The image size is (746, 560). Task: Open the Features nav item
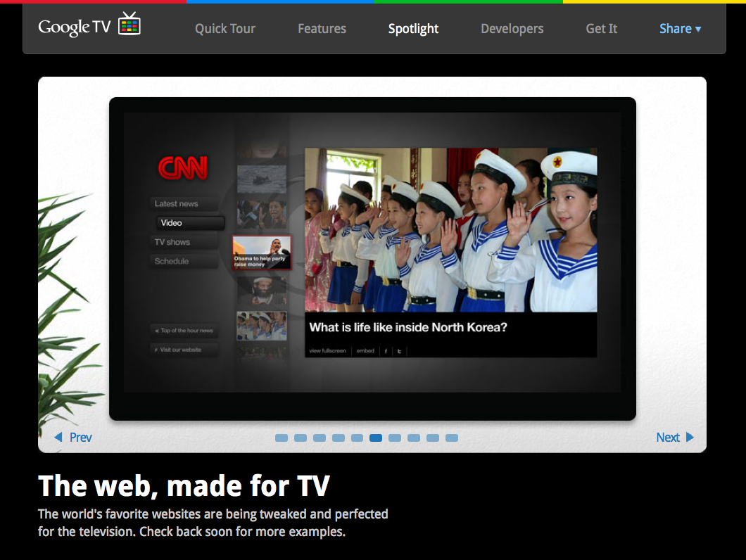322,29
